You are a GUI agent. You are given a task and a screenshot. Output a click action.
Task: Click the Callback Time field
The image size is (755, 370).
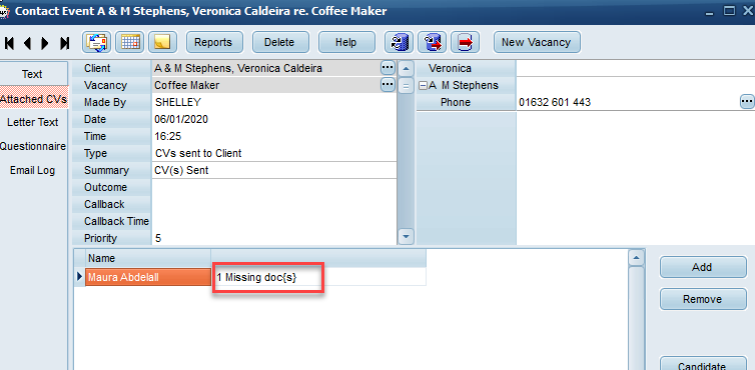(274, 221)
